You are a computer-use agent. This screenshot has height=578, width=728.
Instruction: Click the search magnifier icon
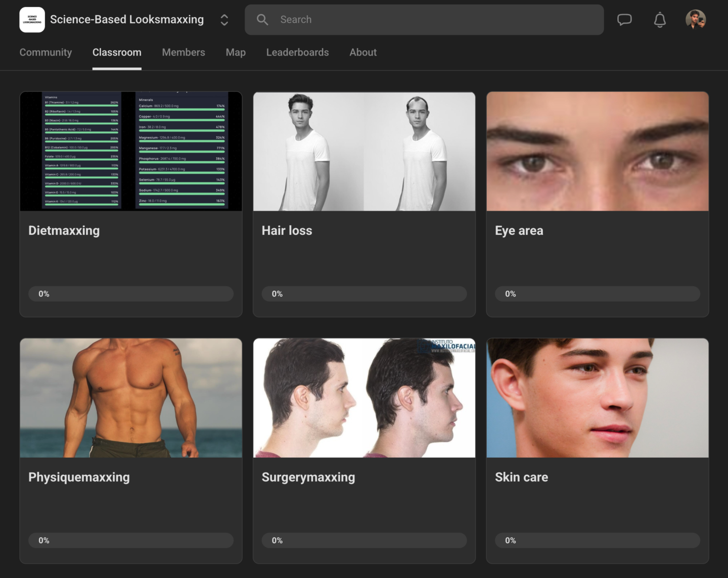[262, 20]
